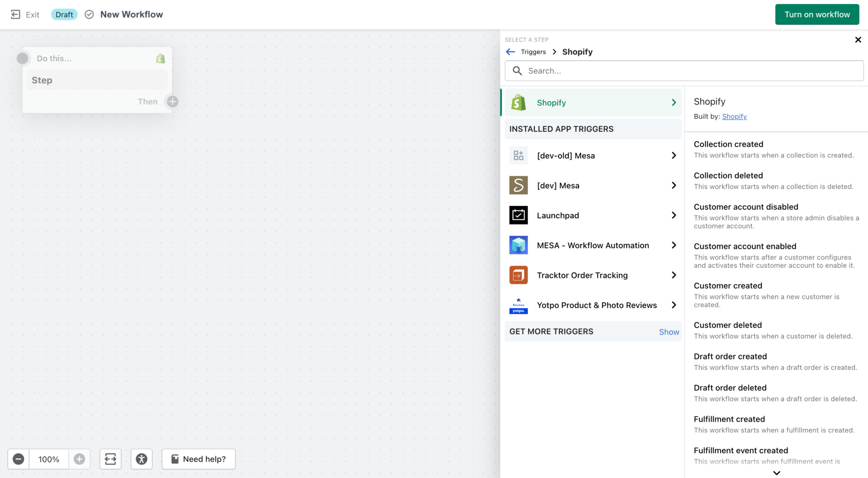Select the Yotpo Product & Photo Reviews icon

pyautogui.click(x=518, y=305)
